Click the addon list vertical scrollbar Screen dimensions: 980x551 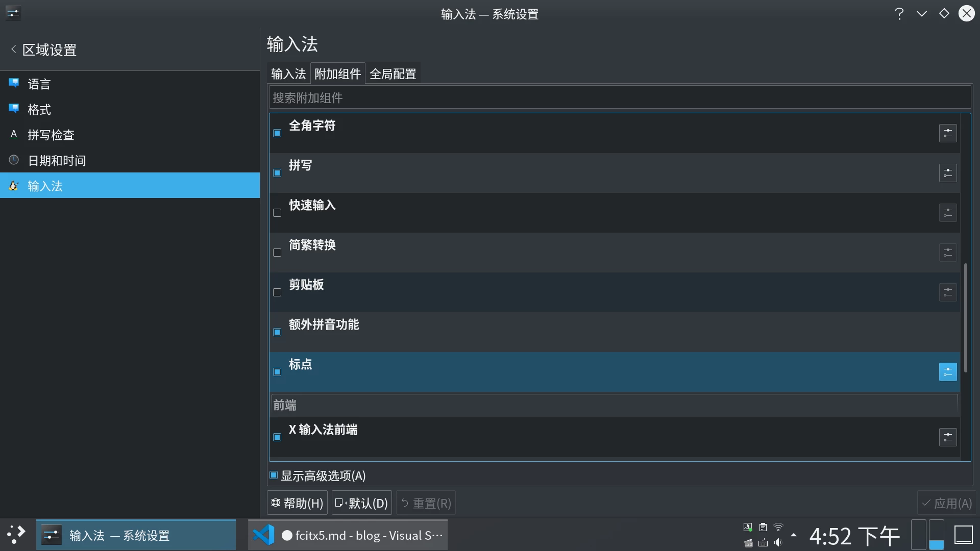(965, 317)
